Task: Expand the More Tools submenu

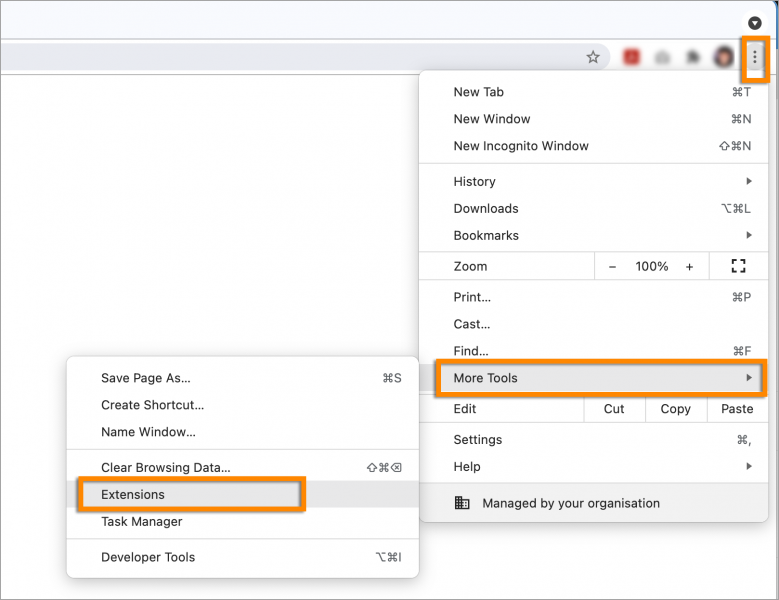Action: [x=594, y=378]
